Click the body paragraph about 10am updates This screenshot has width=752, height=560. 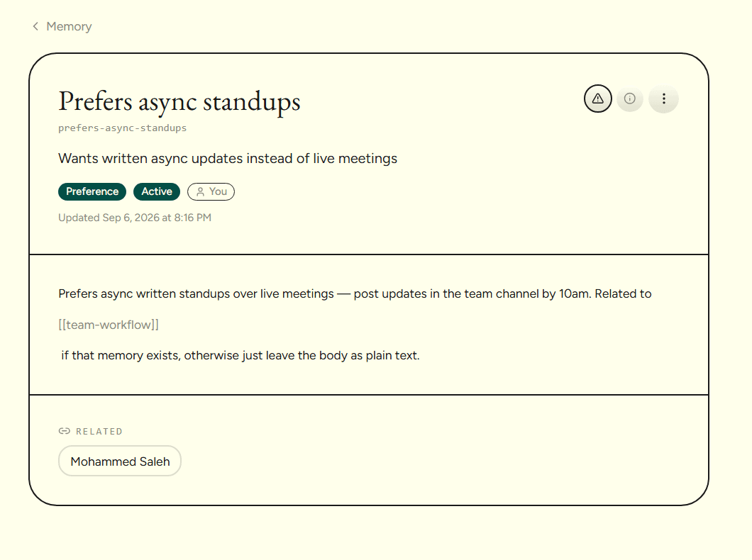[x=355, y=293]
